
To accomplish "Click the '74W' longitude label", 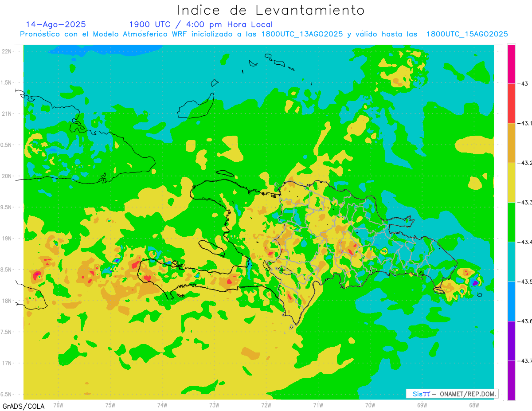I will pos(162,405).
